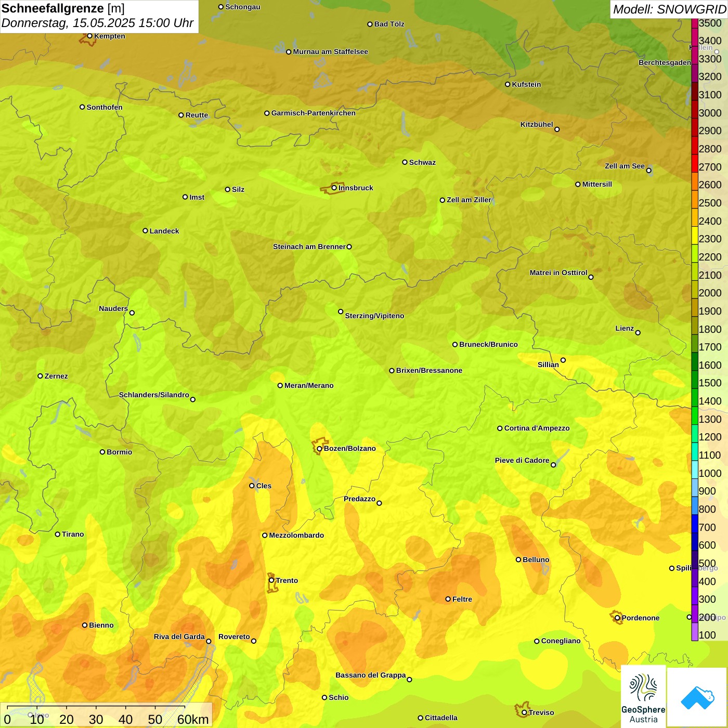728x728 pixels.
Task: Select the Innsbruck city marker
Action: 334,188
